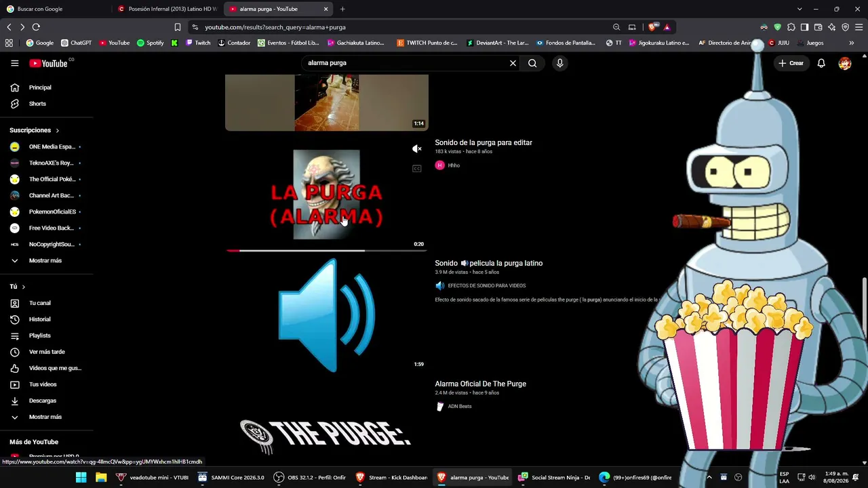Open ONE Media Español subscription
Screen dimensions: 868x488
pyautogui.click(x=47, y=146)
